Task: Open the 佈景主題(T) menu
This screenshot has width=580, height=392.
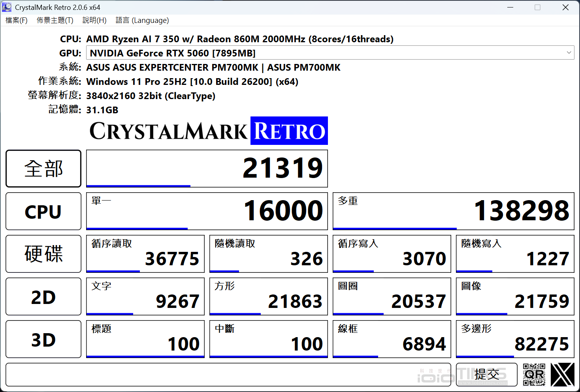Action: (55, 20)
